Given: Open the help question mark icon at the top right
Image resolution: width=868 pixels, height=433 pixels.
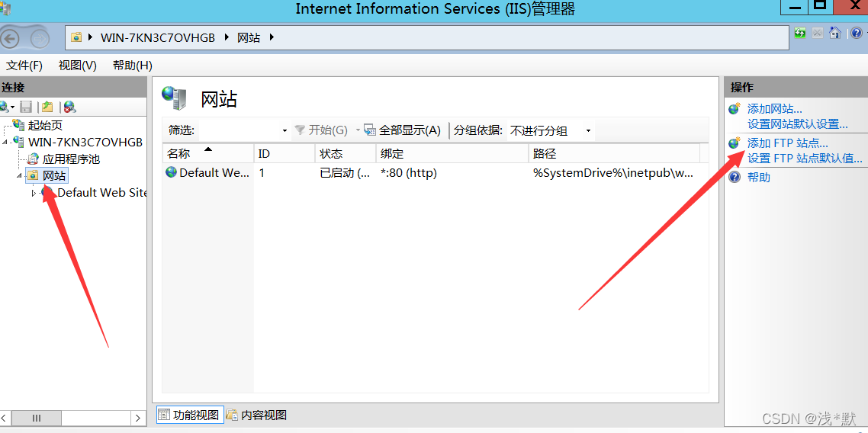Looking at the screenshot, I should [856, 34].
